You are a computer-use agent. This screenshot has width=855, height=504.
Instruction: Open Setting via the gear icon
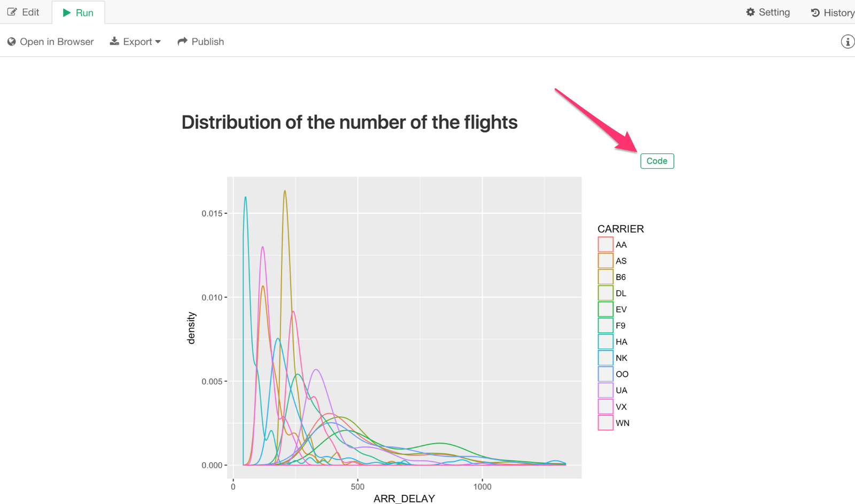750,12
